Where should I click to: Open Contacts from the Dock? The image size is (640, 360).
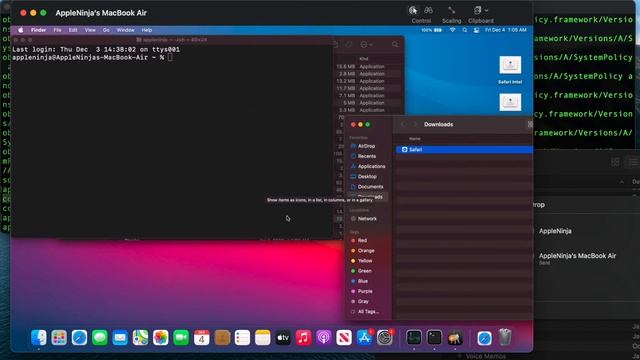pyautogui.click(x=222, y=338)
